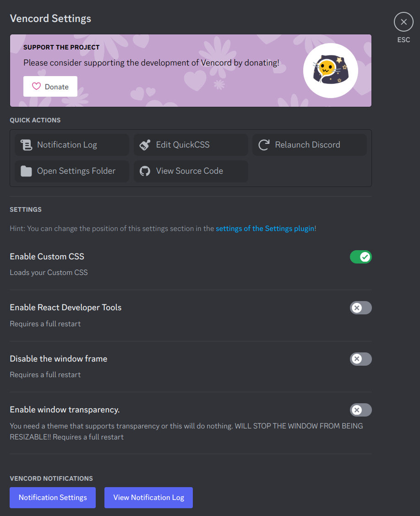The image size is (420, 516).
Task: Click the paintbrush icon for Edit QuickCSS
Action: coord(145,145)
